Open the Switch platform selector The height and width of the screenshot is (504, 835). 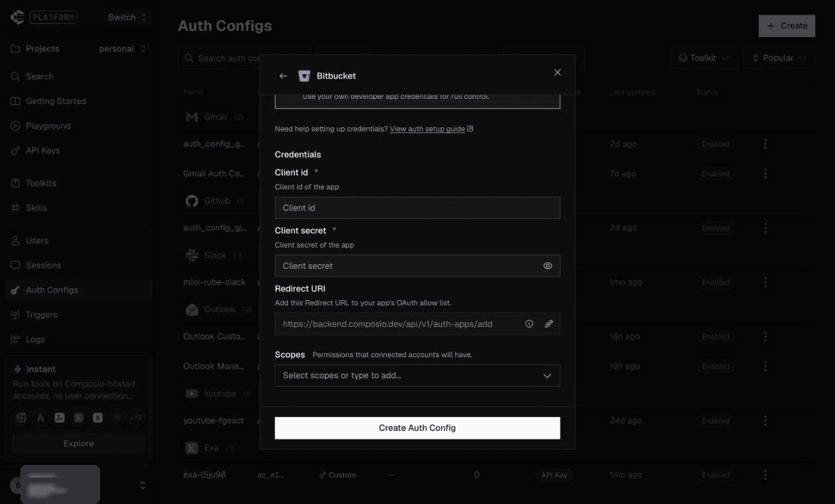coord(127,17)
